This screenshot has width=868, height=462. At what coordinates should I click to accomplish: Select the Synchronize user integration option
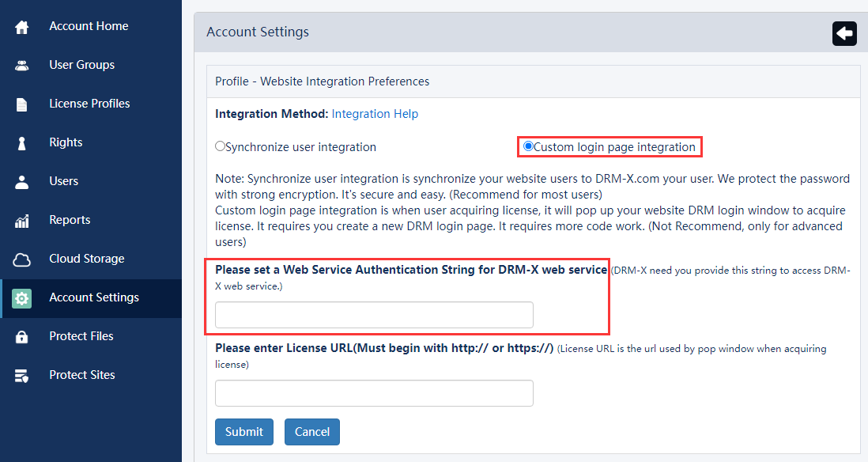(x=220, y=146)
